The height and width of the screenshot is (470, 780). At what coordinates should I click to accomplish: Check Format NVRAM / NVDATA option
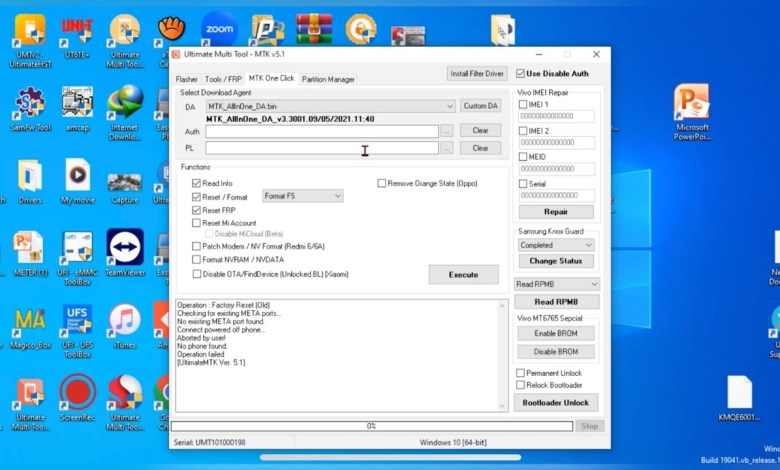pos(196,260)
